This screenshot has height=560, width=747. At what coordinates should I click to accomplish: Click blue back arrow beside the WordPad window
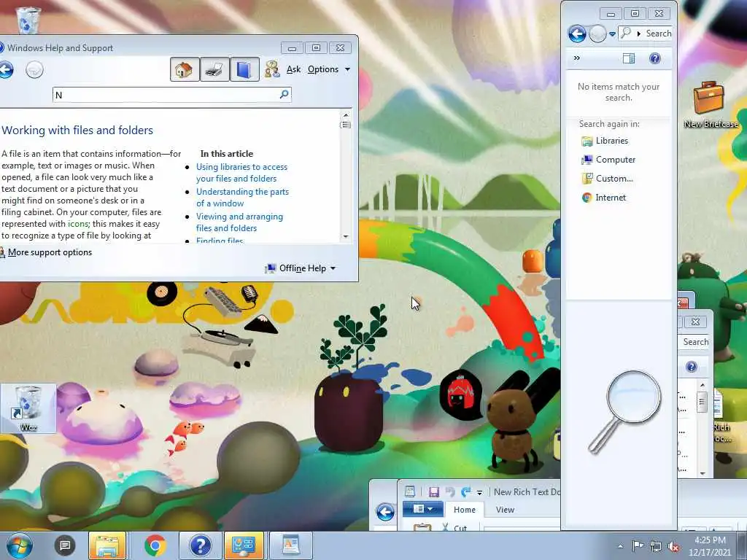[x=385, y=512]
